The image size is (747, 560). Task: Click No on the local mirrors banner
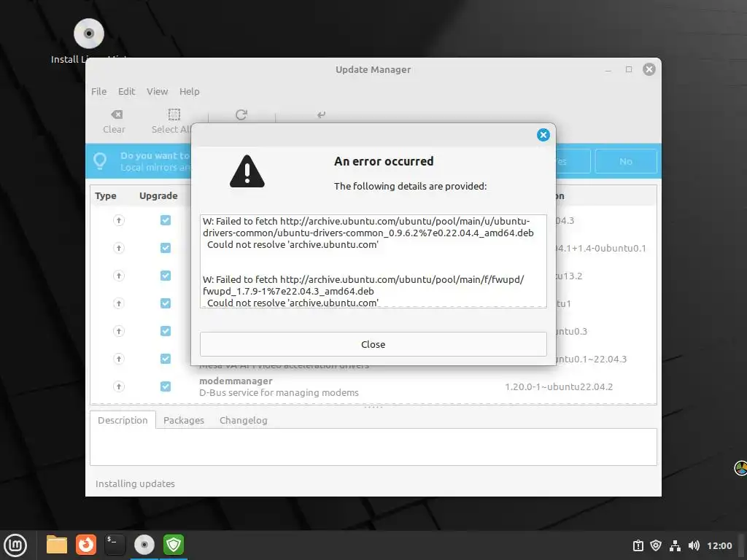pyautogui.click(x=625, y=161)
